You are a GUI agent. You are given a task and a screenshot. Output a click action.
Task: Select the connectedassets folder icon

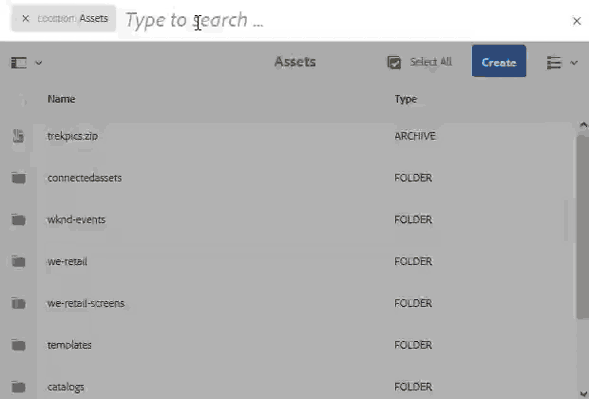(18, 178)
